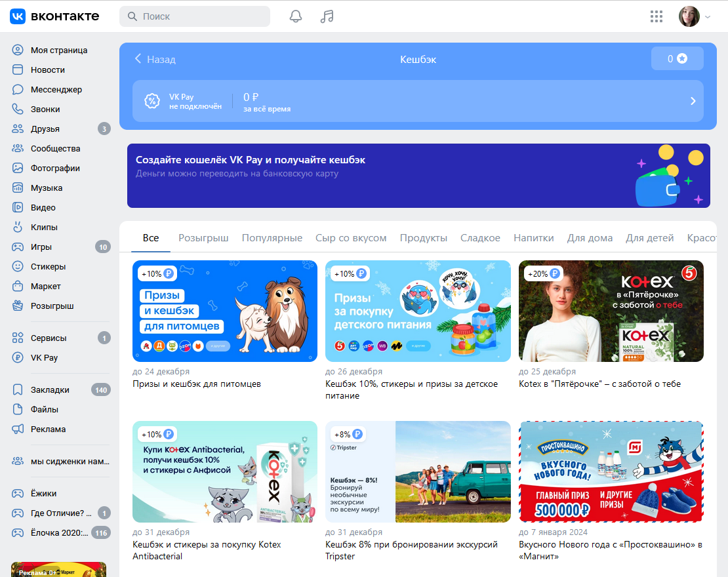This screenshot has height=577, width=728.
Task: Click the Клипы hand icon
Action: [18, 227]
